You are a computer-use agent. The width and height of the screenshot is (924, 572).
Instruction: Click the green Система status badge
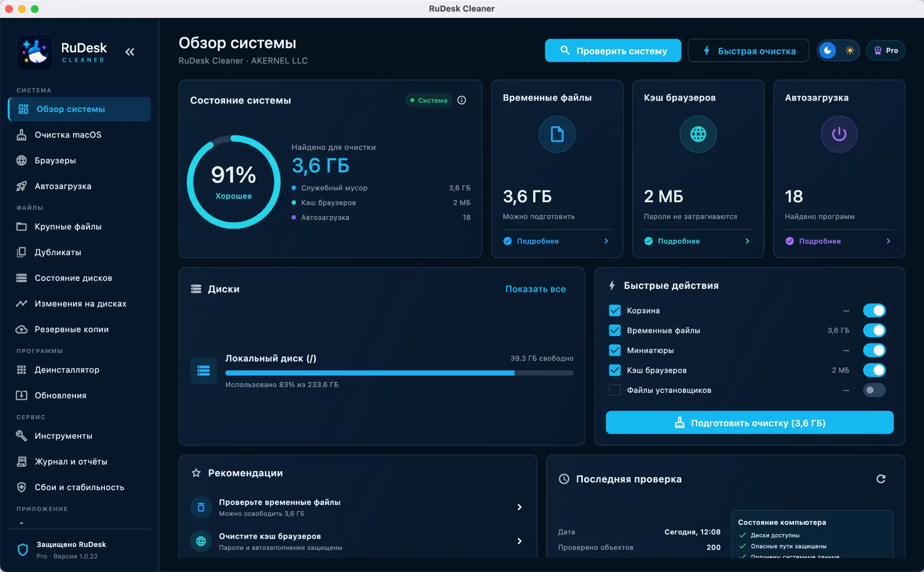point(428,100)
